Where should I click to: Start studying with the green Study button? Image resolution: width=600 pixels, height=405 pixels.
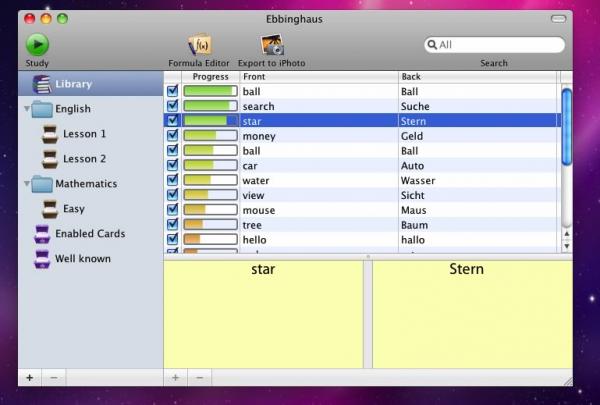tap(37, 44)
